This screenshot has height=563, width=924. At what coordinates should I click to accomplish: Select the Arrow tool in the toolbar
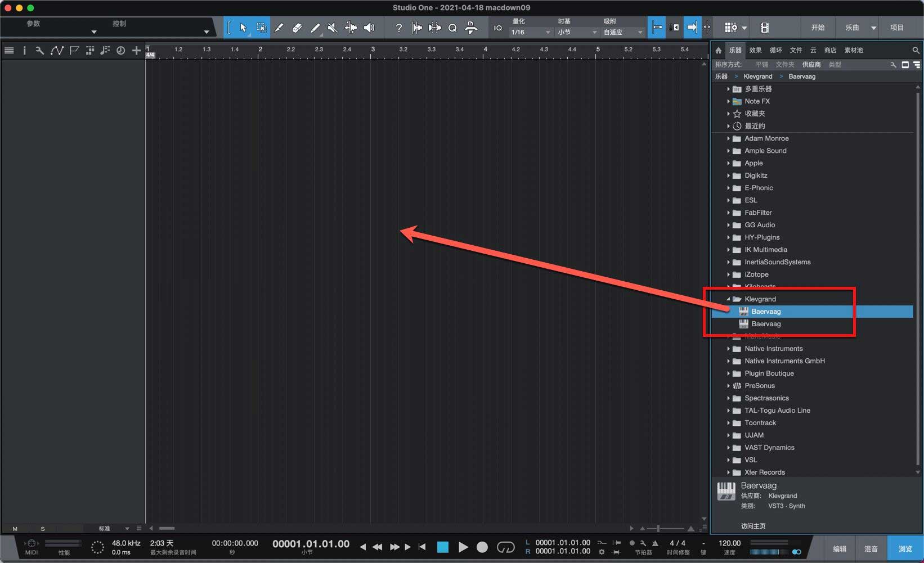(243, 28)
